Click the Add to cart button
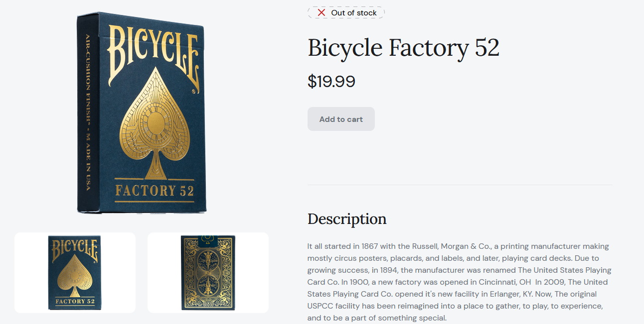Image resolution: width=644 pixels, height=324 pixels. [x=341, y=119]
